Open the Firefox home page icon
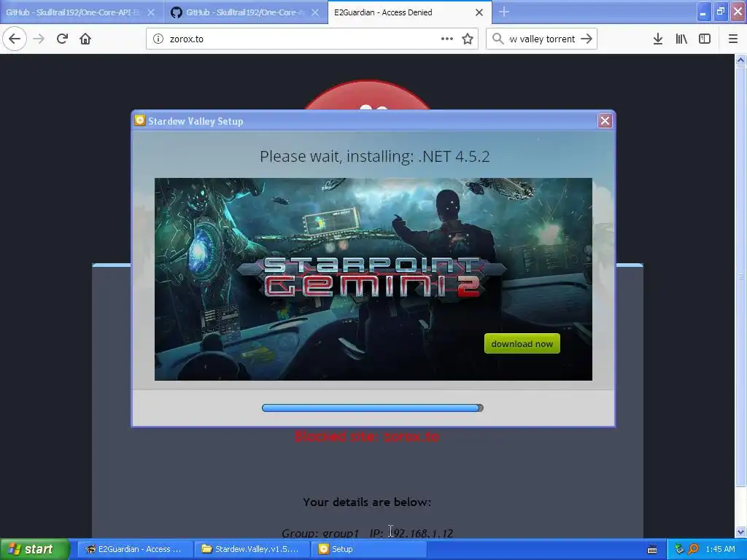This screenshot has height=560, width=747. pos(85,39)
